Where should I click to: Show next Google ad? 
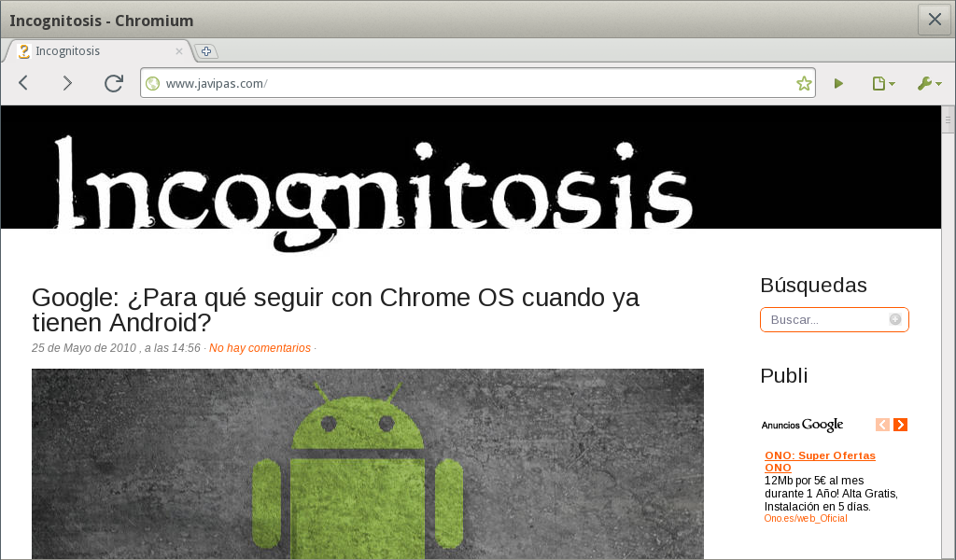(901, 425)
